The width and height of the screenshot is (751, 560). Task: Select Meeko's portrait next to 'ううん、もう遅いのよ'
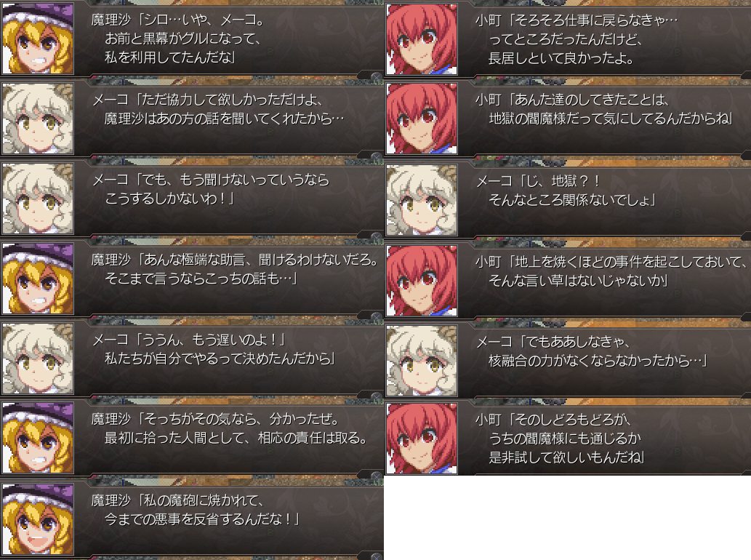click(38, 359)
